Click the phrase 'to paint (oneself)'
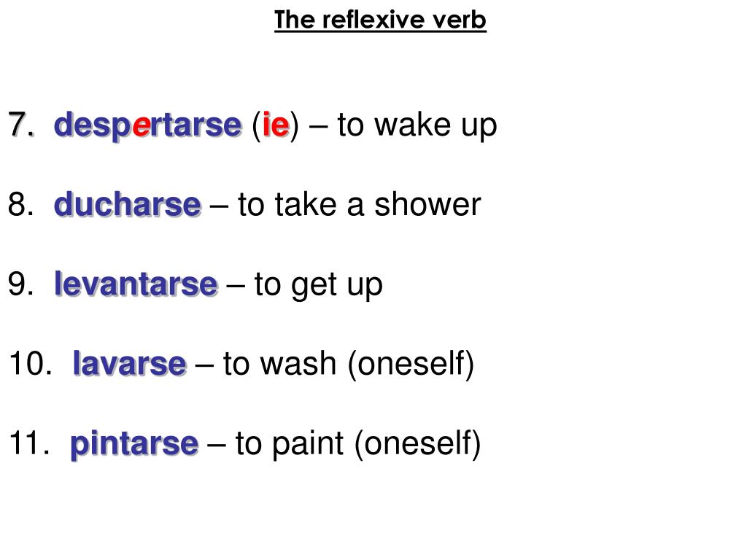 (x=357, y=444)
